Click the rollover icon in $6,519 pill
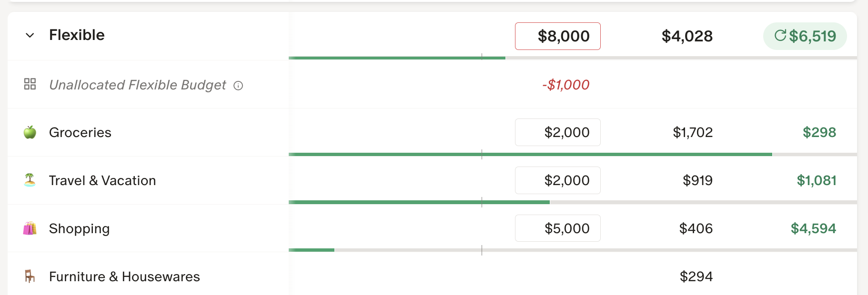This screenshot has width=868, height=295. click(x=780, y=36)
